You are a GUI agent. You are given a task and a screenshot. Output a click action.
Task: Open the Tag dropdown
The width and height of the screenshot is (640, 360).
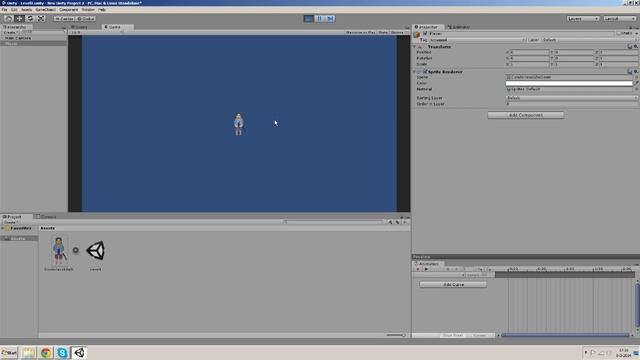tap(477, 40)
